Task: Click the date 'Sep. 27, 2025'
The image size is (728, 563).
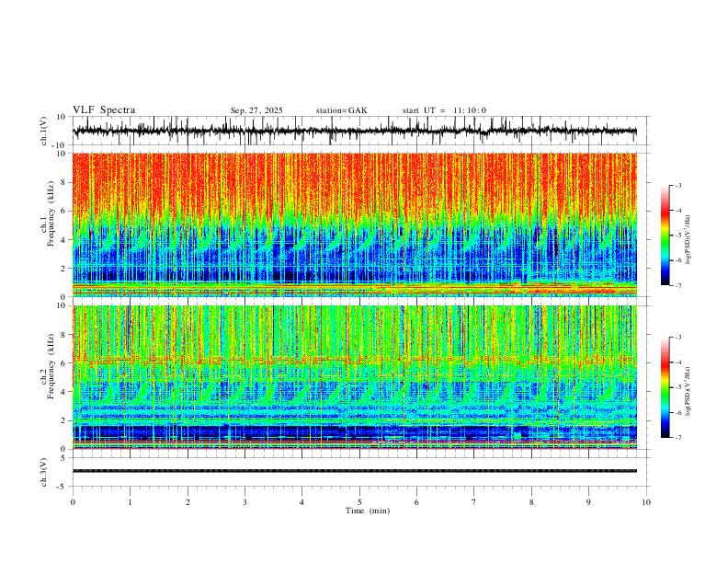Action: [256, 110]
